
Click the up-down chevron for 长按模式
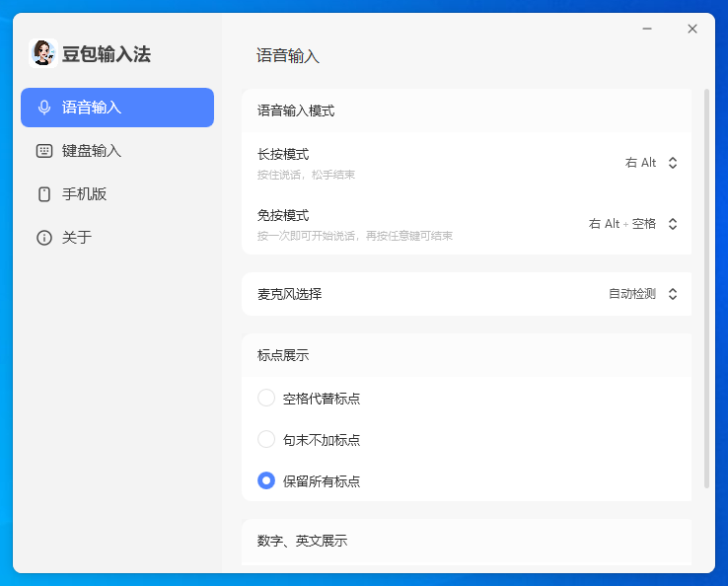point(673,163)
